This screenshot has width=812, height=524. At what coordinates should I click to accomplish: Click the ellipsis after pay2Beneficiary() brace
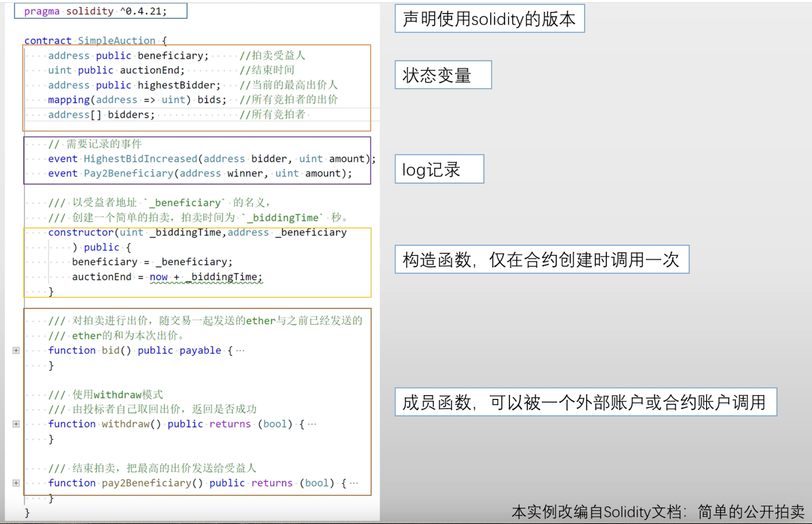pyautogui.click(x=353, y=483)
